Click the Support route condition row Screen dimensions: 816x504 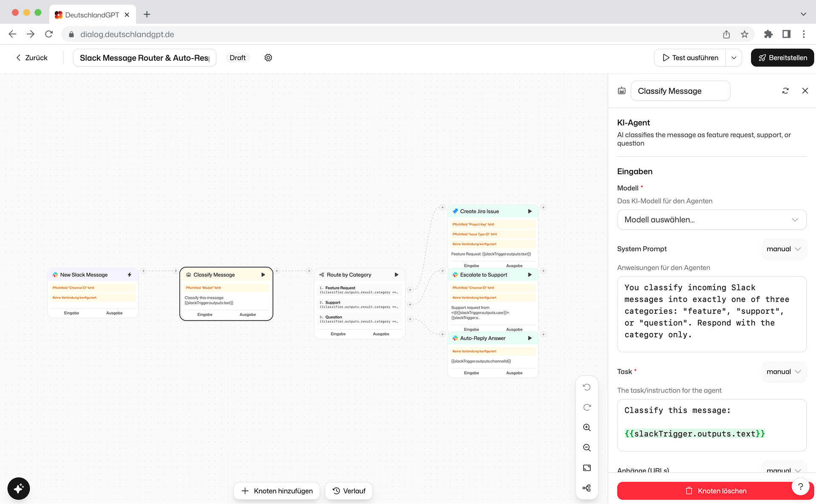(360, 304)
